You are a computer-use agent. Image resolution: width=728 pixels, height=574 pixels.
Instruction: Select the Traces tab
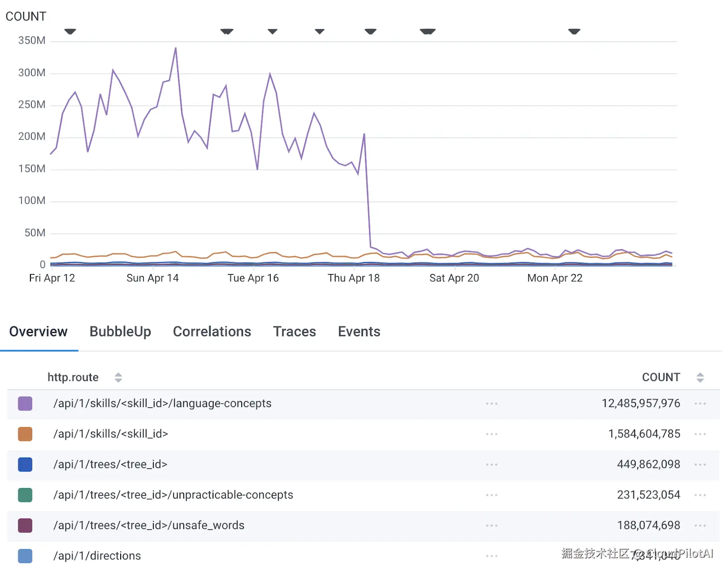(294, 331)
